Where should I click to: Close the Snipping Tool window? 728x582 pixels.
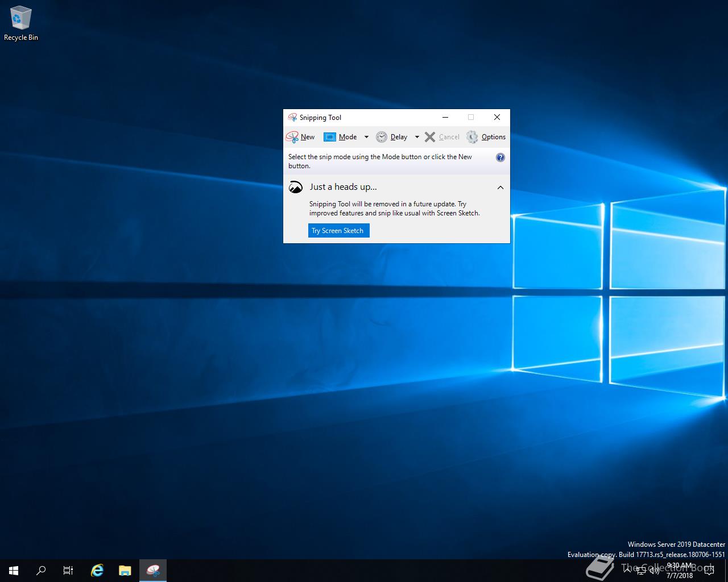point(497,117)
